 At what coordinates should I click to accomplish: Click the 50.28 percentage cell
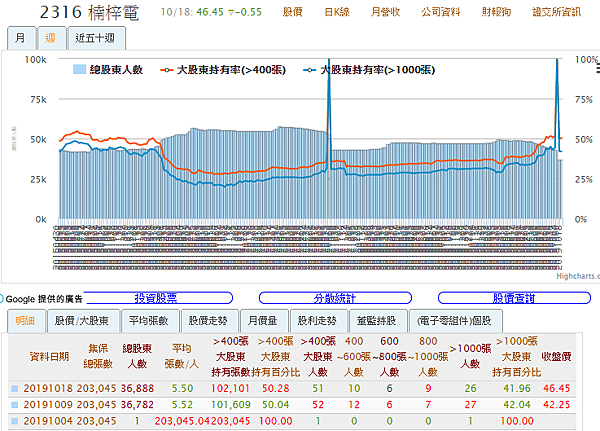click(276, 389)
